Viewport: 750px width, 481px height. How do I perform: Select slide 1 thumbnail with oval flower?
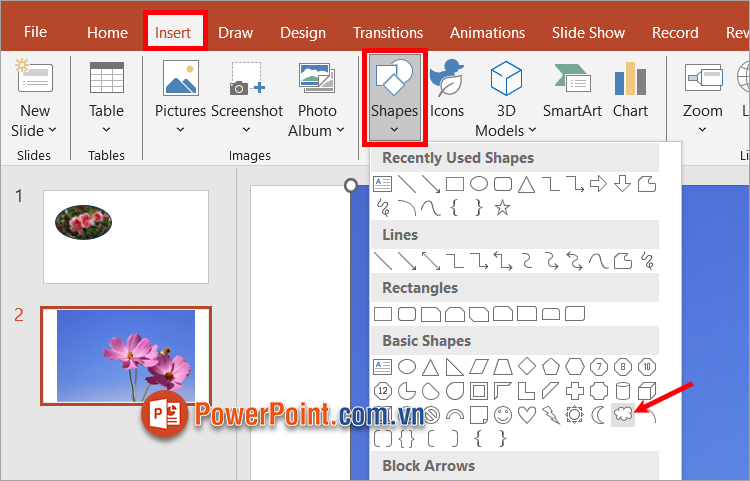(126, 236)
